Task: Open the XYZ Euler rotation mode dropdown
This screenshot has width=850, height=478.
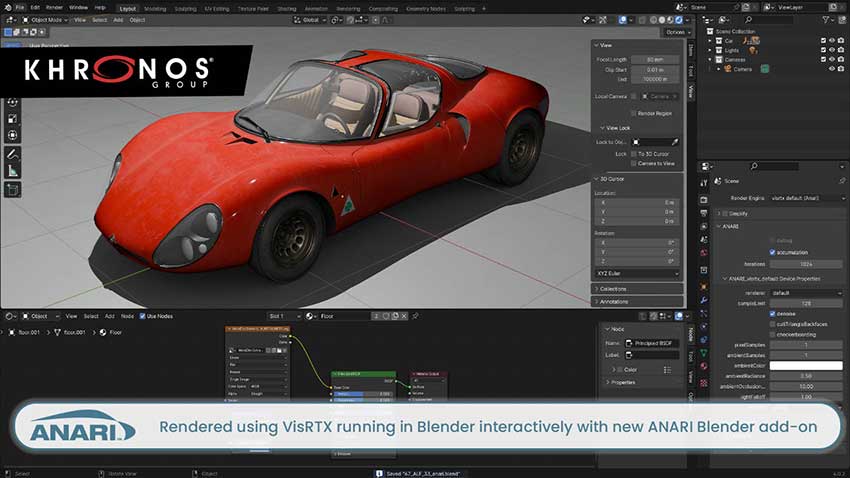Action: [636, 273]
